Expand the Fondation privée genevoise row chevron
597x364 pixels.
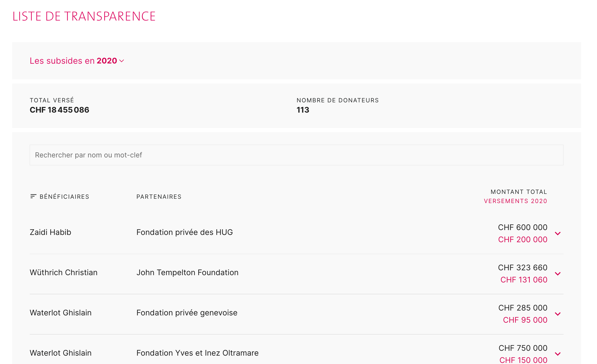point(558,314)
